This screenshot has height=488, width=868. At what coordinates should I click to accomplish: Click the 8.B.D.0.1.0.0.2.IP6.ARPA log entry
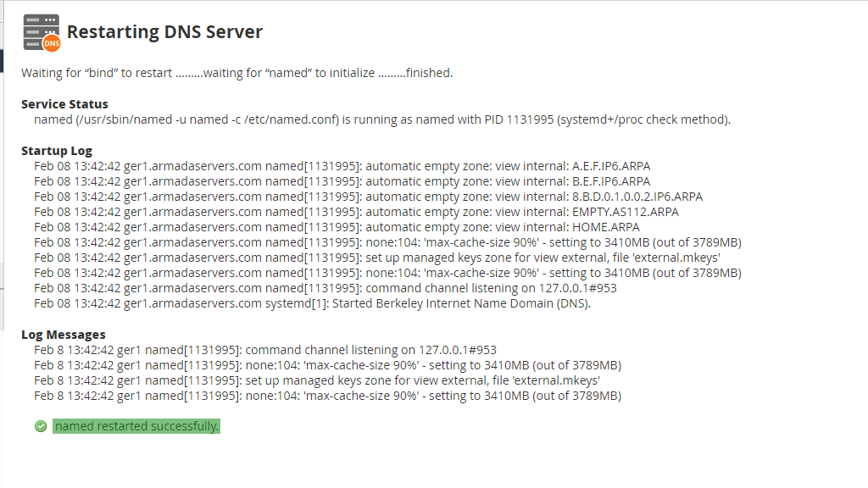pyautogui.click(x=368, y=197)
